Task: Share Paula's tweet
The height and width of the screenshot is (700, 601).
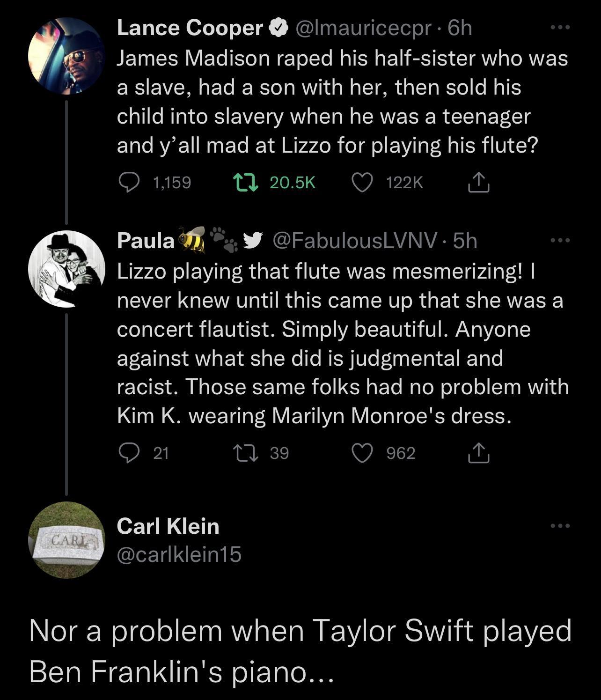Action: click(x=478, y=452)
